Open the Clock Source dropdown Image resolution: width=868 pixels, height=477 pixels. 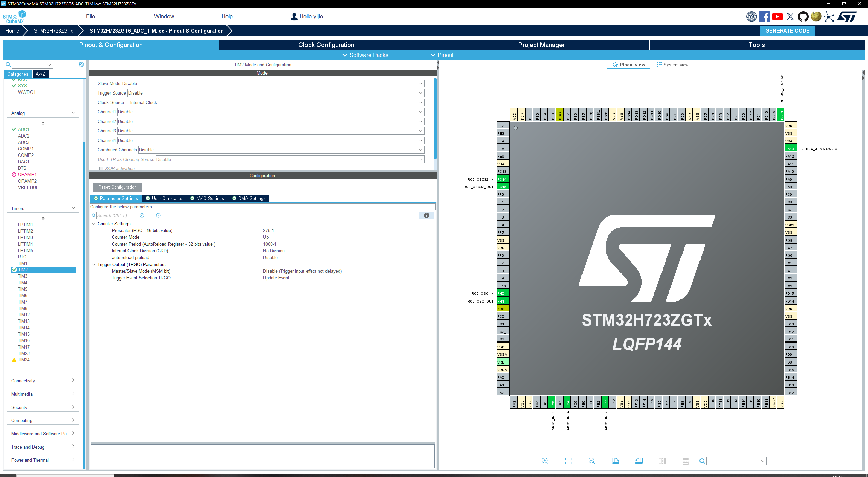[x=277, y=102]
